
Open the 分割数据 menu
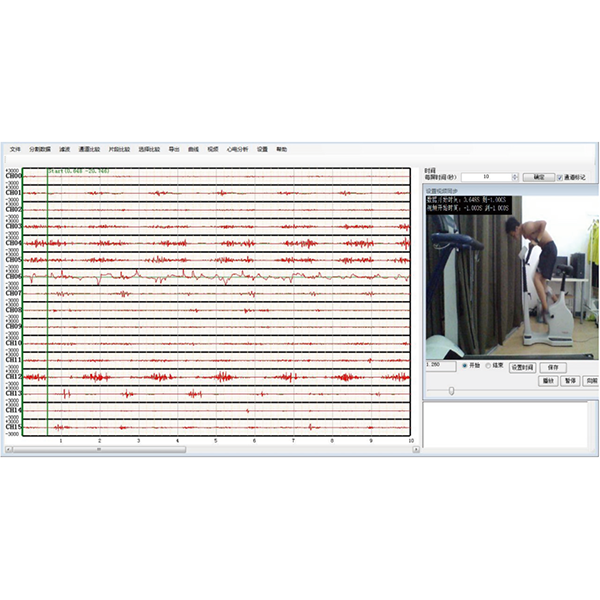(39, 149)
